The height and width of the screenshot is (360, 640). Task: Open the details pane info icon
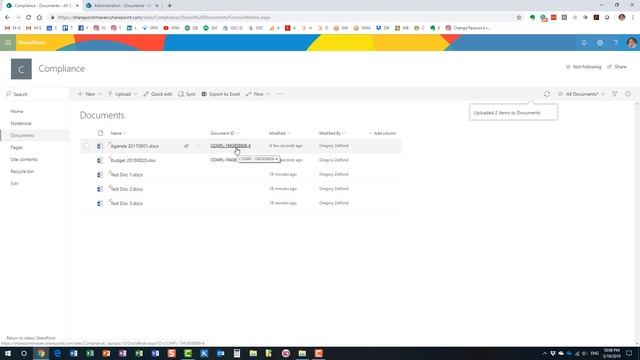628,94
